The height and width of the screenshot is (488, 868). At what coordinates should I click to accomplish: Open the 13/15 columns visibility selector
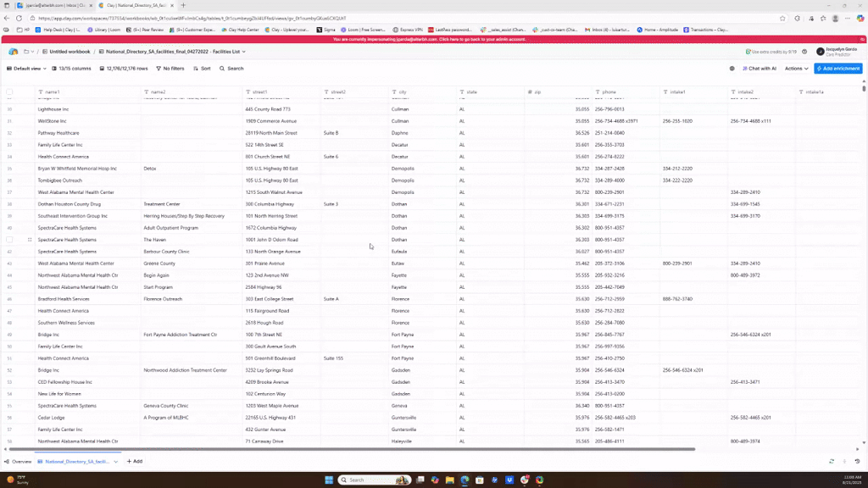(x=72, y=69)
